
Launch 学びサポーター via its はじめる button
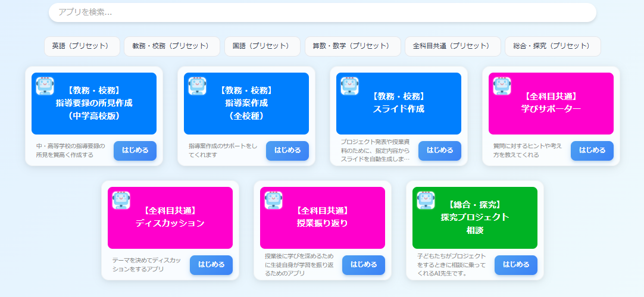click(x=592, y=151)
